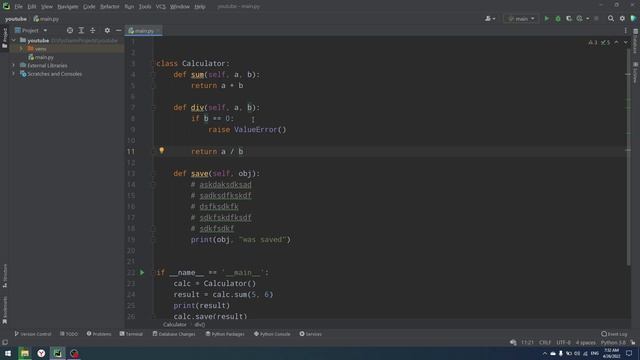Go to the previous highlighted error arrow
Viewport: 640px width, 360px height.
tap(616, 42)
